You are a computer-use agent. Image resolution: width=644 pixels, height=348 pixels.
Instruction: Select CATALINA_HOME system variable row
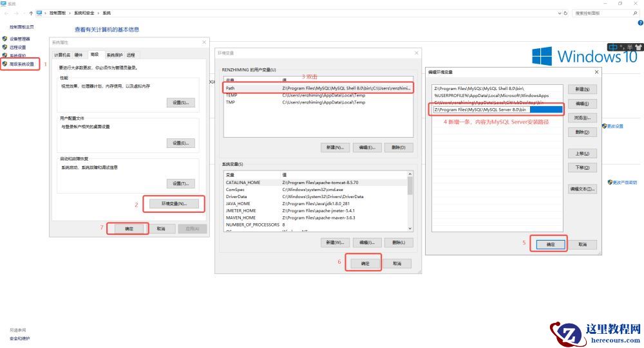316,183
